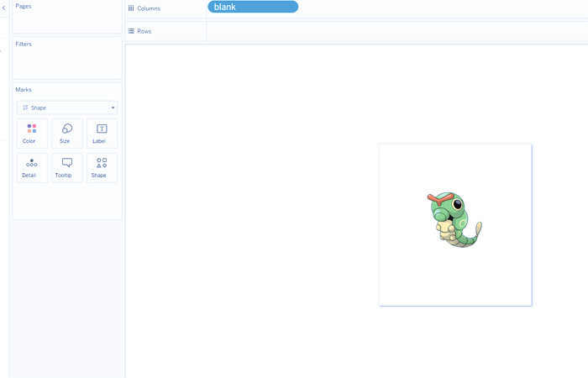Click the Rows shelf icon
588x378 pixels.
click(131, 31)
